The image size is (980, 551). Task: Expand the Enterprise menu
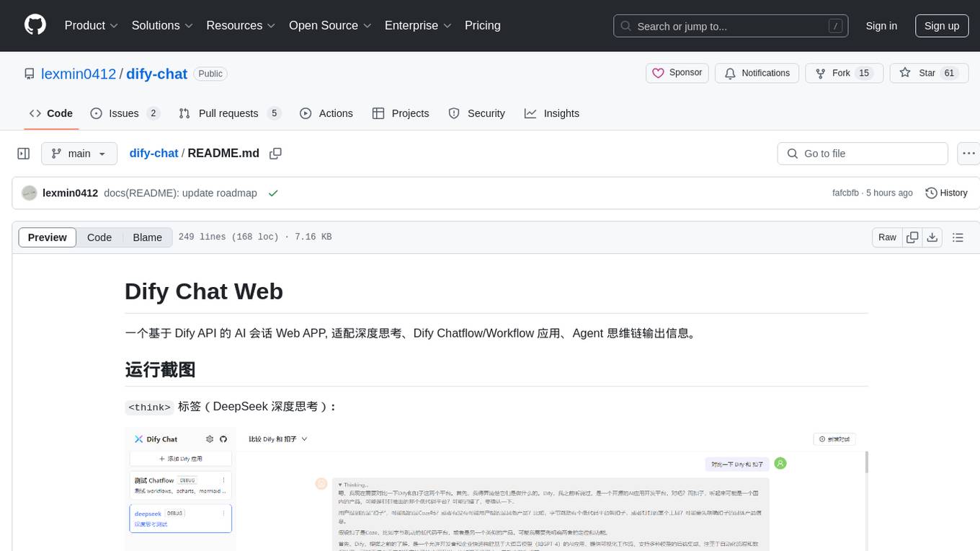[418, 25]
